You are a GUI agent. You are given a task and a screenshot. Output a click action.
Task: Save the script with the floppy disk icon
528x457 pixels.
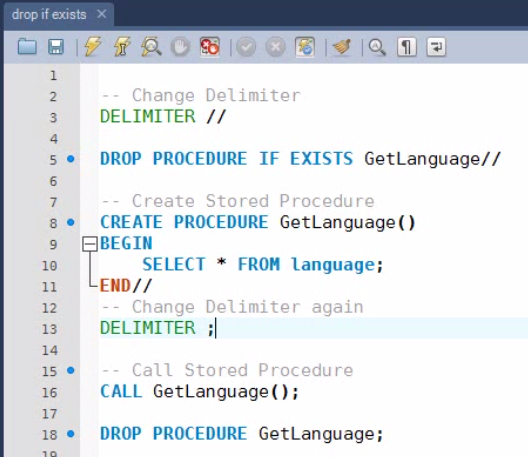[56, 46]
